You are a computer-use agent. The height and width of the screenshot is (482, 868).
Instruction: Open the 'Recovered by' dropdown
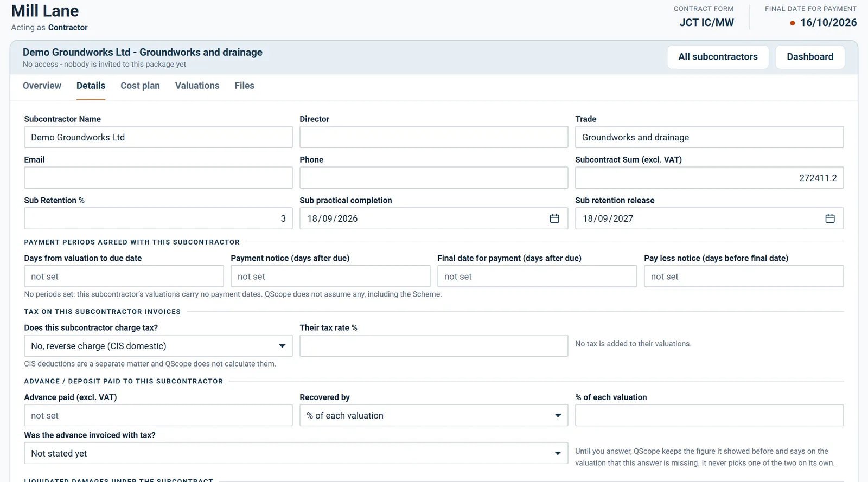[434, 415]
